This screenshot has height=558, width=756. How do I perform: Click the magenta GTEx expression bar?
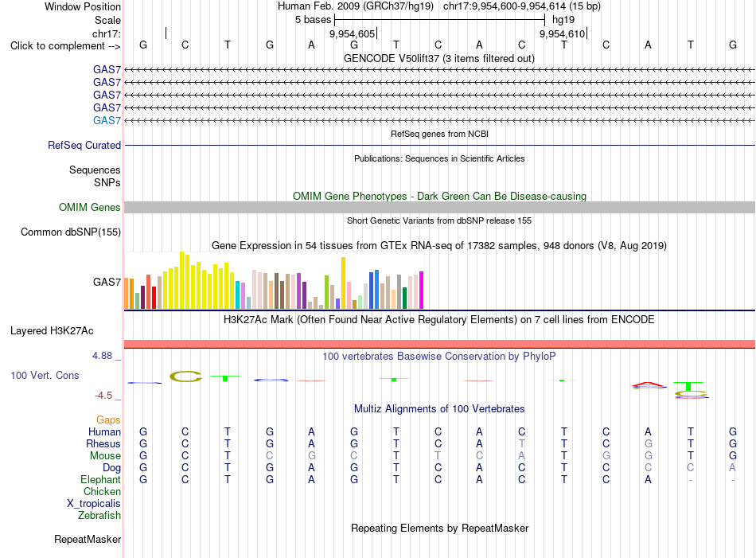point(422,291)
